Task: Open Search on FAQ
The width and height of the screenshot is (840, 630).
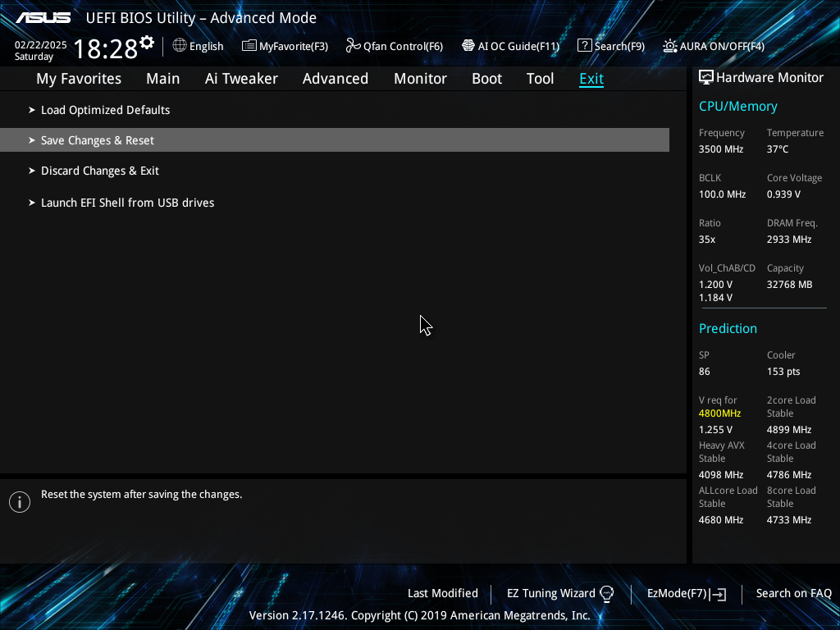Action: click(x=793, y=594)
